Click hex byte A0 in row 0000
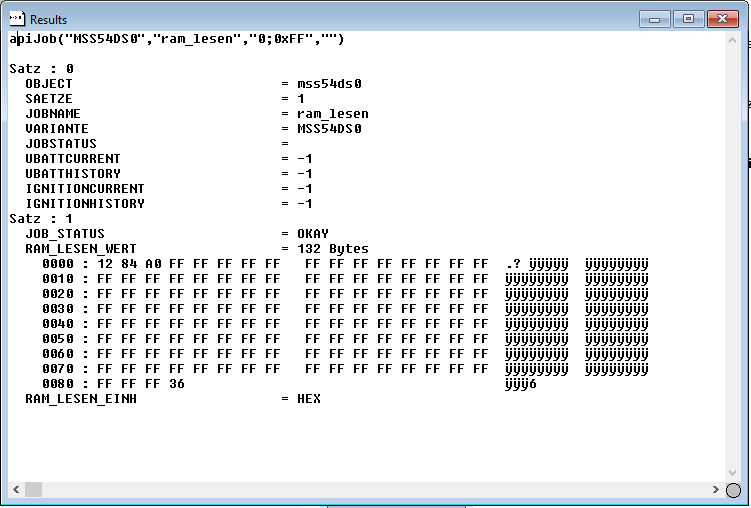This screenshot has width=751, height=508. [153, 264]
